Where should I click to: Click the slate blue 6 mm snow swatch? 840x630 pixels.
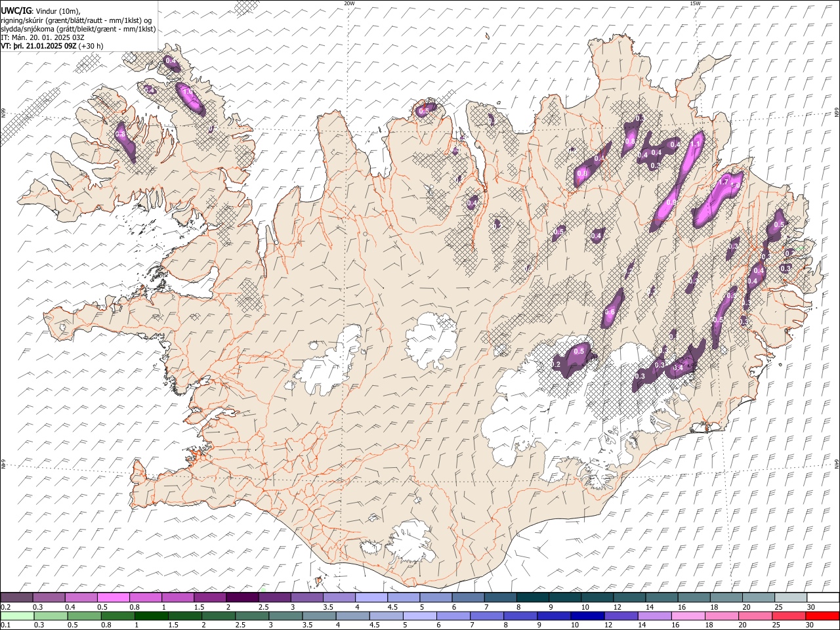[468, 597]
